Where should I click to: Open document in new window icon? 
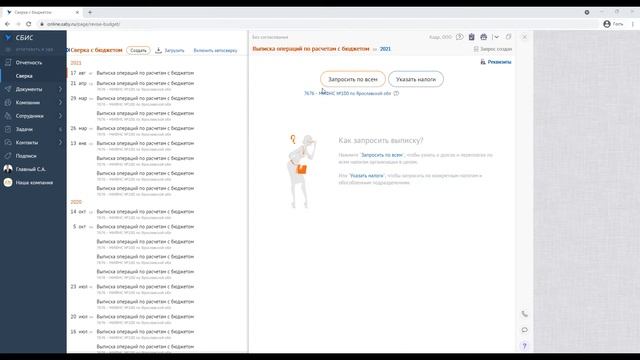[509, 37]
